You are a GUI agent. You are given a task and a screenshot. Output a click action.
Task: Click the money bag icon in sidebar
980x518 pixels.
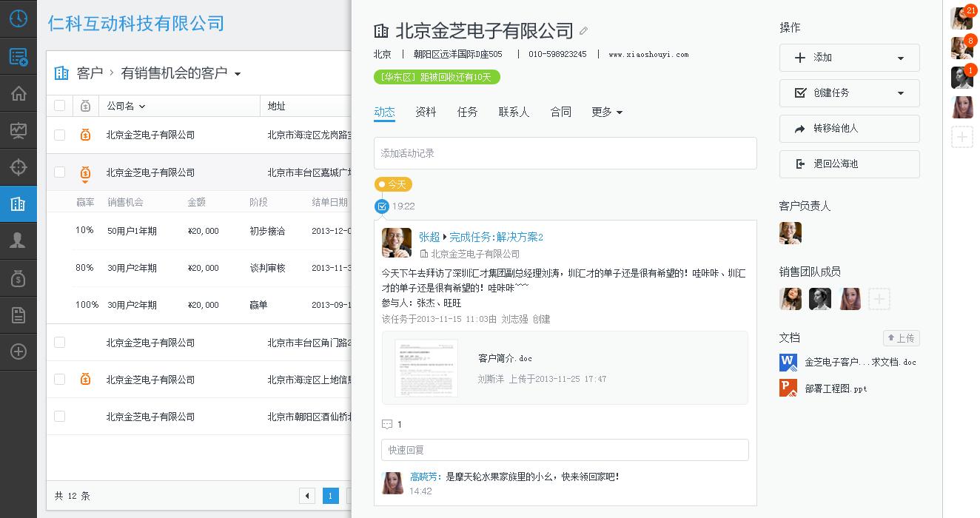[18, 278]
